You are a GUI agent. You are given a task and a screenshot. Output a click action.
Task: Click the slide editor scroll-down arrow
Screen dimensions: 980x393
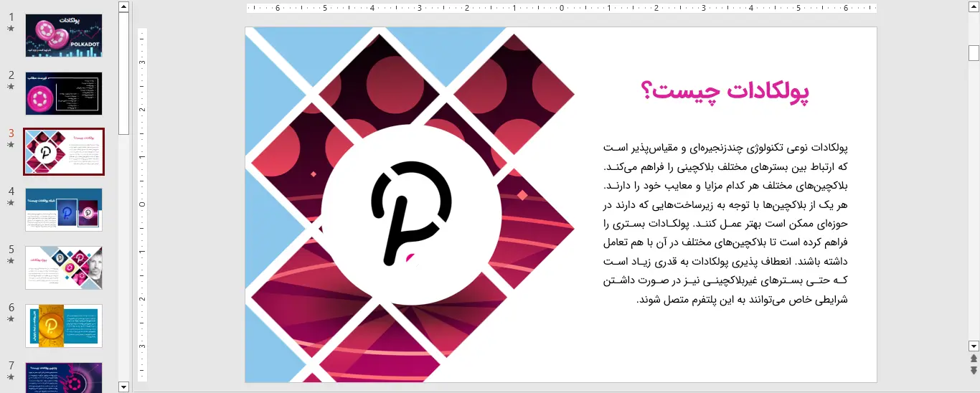[x=974, y=346]
